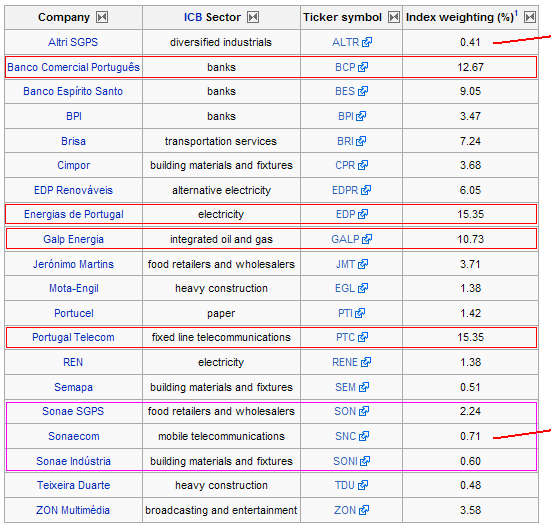
Task: Select the 'diversified industrials' sector cell
Action: [x=221, y=42]
